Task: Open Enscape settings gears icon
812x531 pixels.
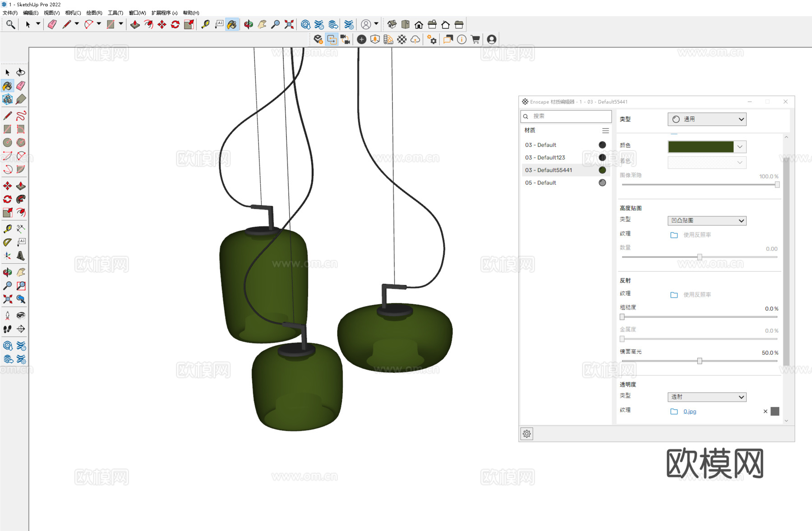Action: coord(432,40)
